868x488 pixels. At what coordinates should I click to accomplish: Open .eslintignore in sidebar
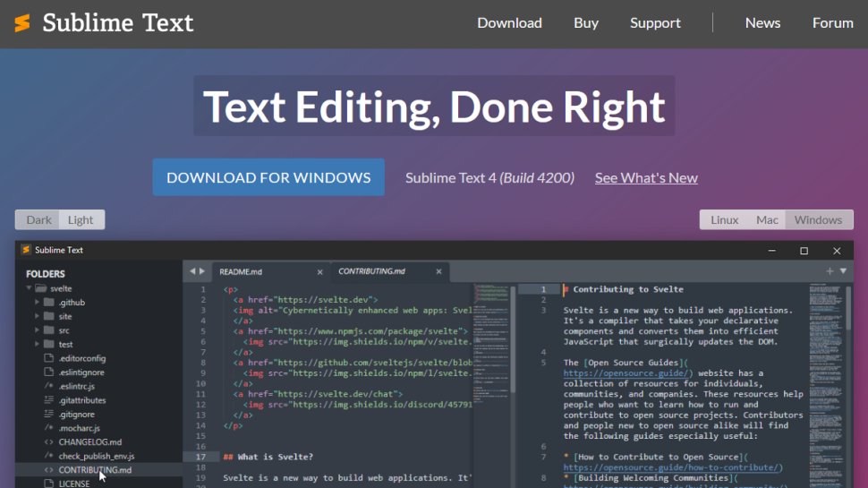[81, 372]
